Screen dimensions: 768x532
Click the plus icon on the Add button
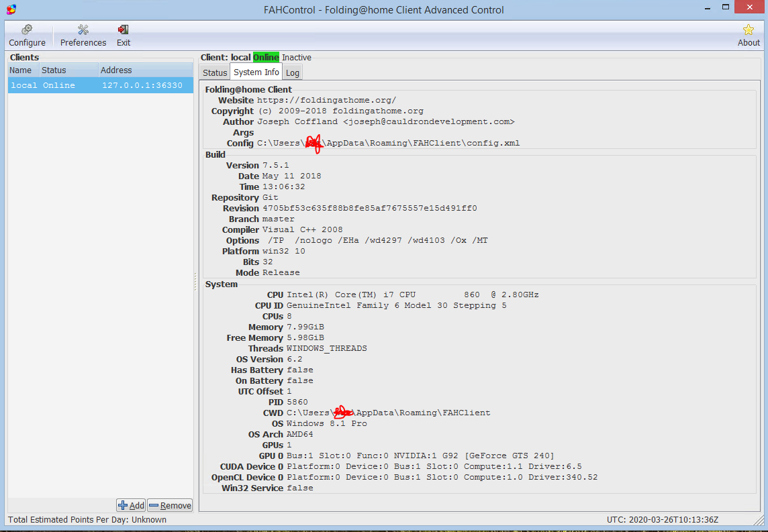pyautogui.click(x=123, y=505)
